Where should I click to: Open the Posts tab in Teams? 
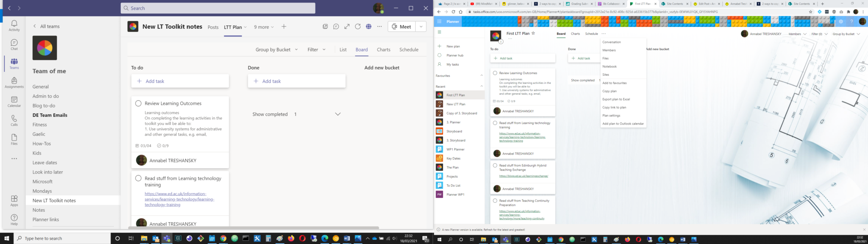213,27
